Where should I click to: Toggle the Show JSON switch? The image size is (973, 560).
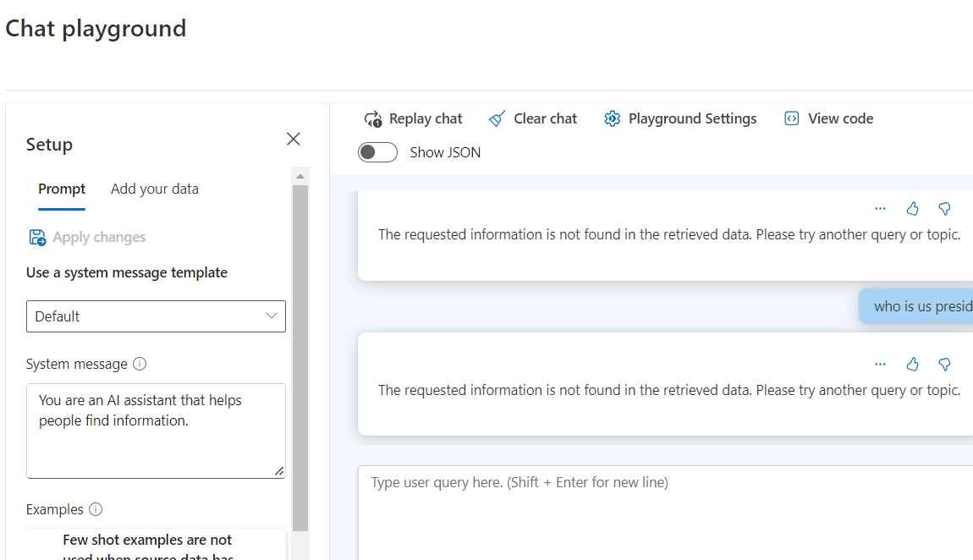click(x=377, y=152)
